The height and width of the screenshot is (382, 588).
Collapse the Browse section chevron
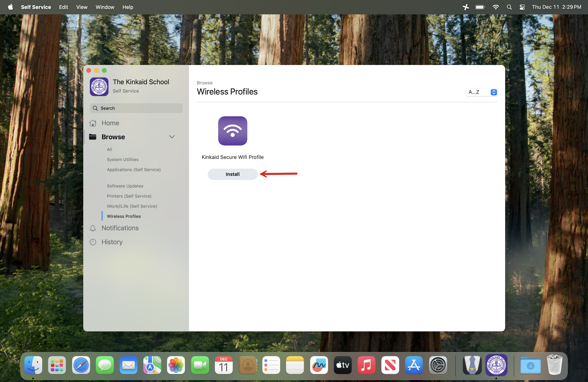pos(172,137)
